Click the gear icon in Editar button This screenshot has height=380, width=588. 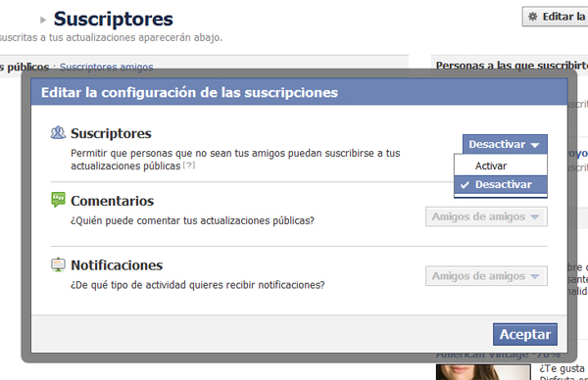coord(532,17)
